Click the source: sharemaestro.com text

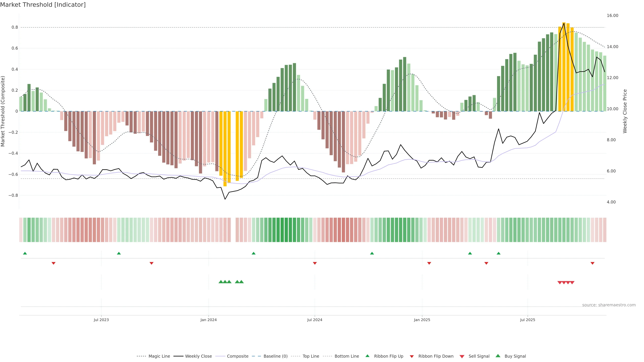pyautogui.click(x=609, y=305)
